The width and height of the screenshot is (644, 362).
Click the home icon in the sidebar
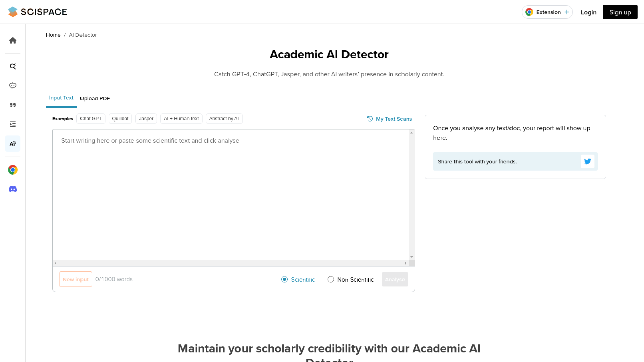pyautogui.click(x=13, y=41)
